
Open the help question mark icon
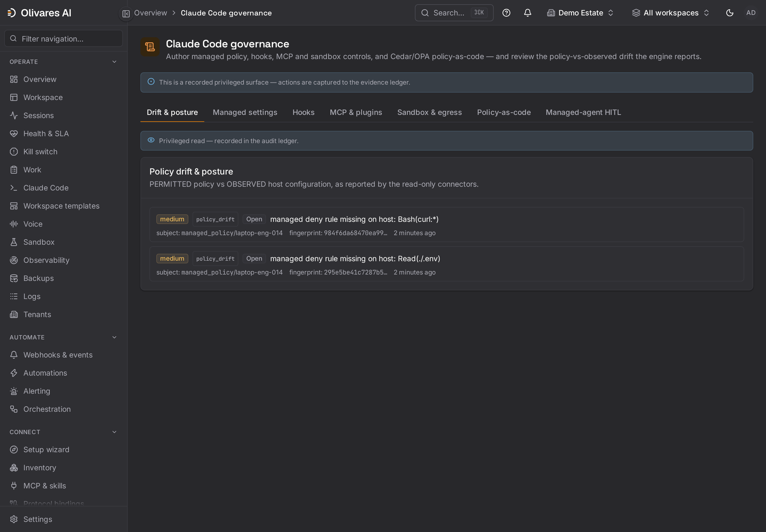506,13
